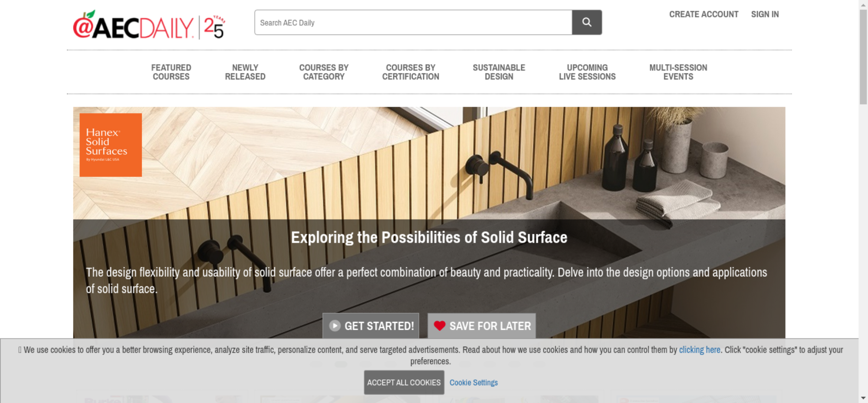Screen dimensions: 868x403
Task: Expand Courses by Category menu
Action: tap(324, 72)
